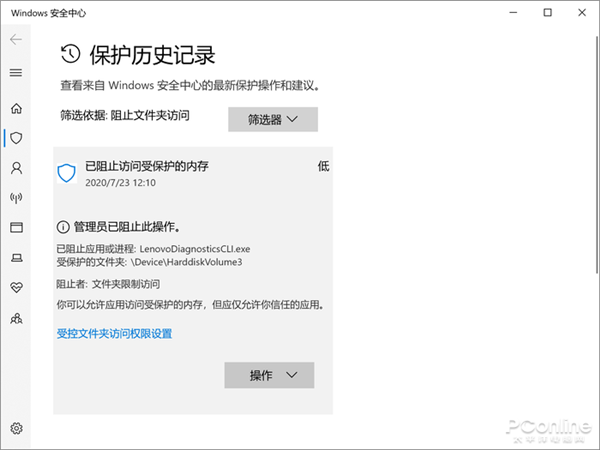
Task: Select Virus & threat protection shield icon
Action: pyautogui.click(x=16, y=138)
